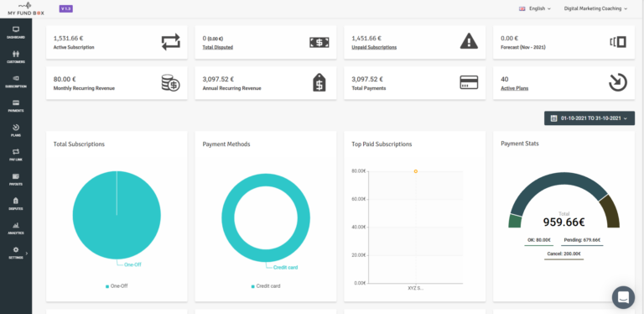
Task: Click the Annual Recurring Revenue price tag icon
Action: pyautogui.click(x=319, y=82)
